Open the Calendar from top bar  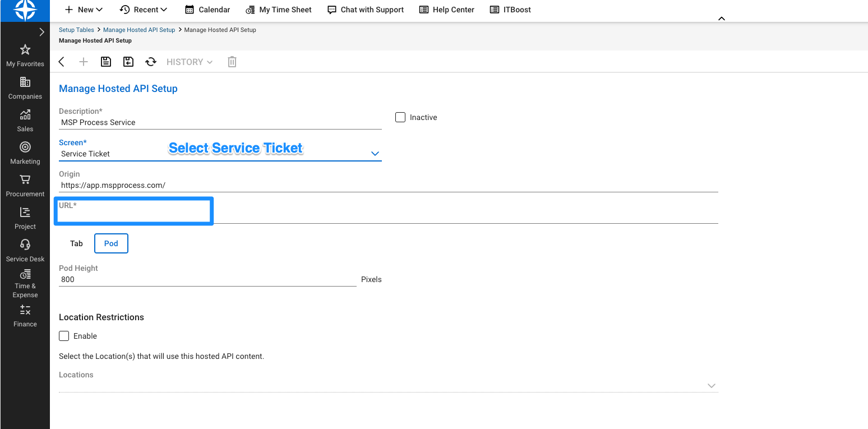tap(207, 10)
